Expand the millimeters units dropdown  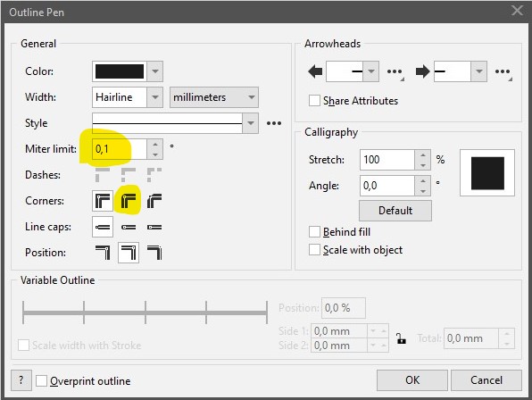coord(214,97)
